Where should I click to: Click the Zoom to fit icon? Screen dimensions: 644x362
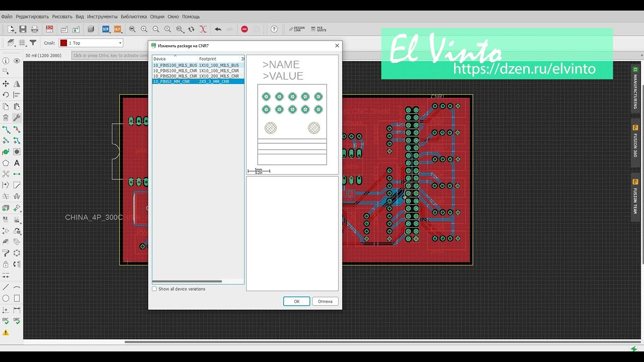click(132, 29)
